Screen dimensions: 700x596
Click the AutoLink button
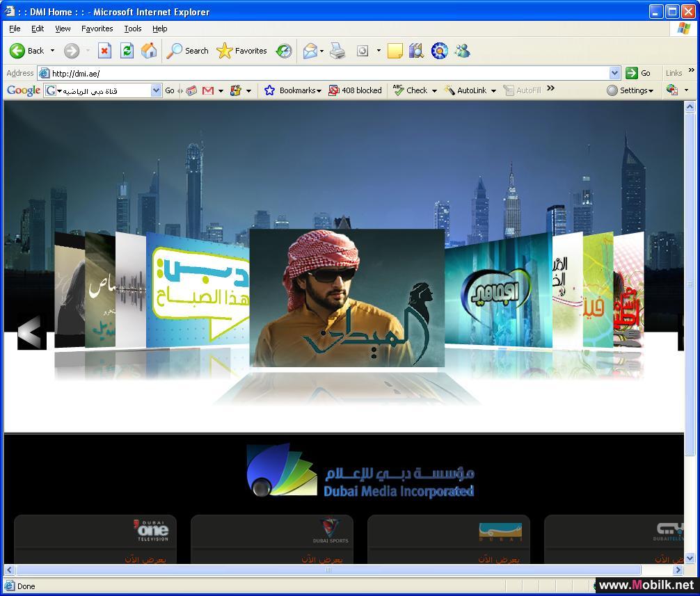coord(466,90)
